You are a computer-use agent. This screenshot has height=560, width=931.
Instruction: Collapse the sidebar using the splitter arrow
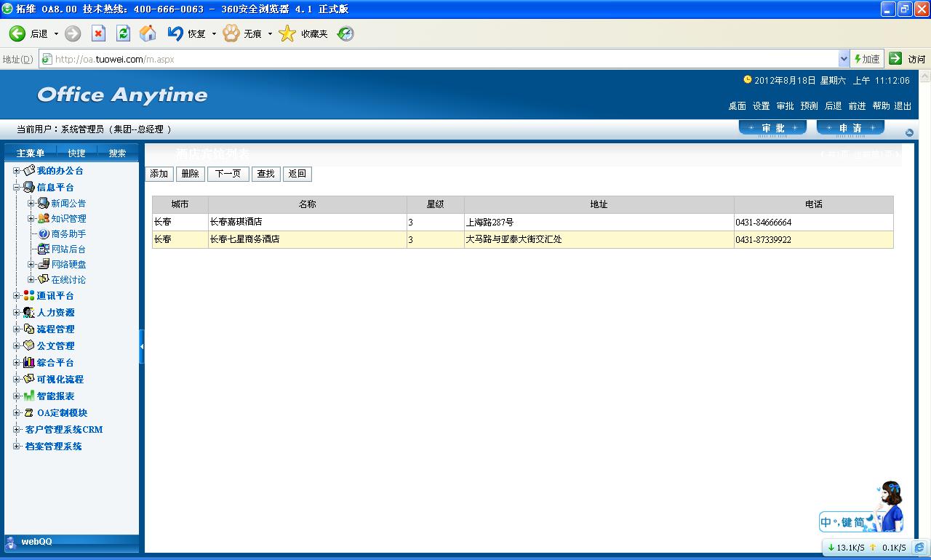click(142, 347)
